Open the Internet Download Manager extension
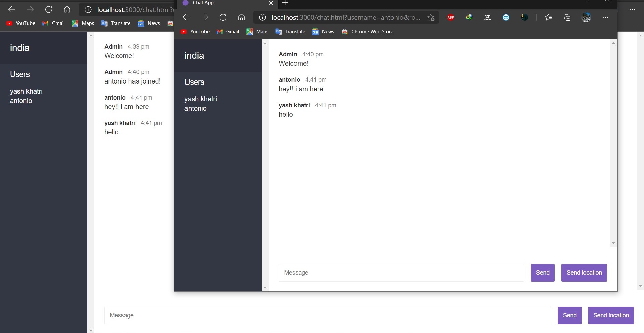This screenshot has width=644, height=333. click(469, 17)
